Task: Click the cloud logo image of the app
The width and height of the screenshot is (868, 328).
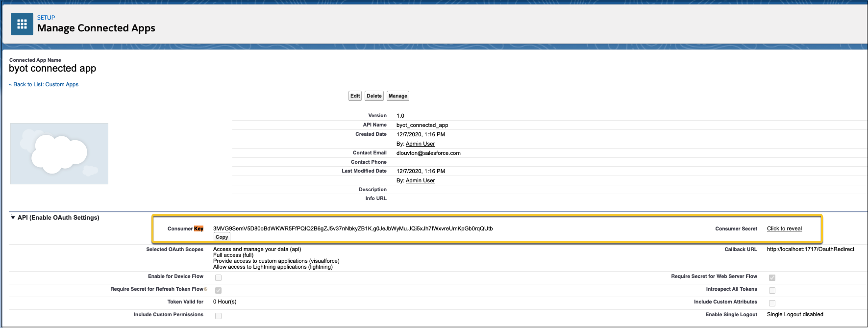Action: click(59, 153)
